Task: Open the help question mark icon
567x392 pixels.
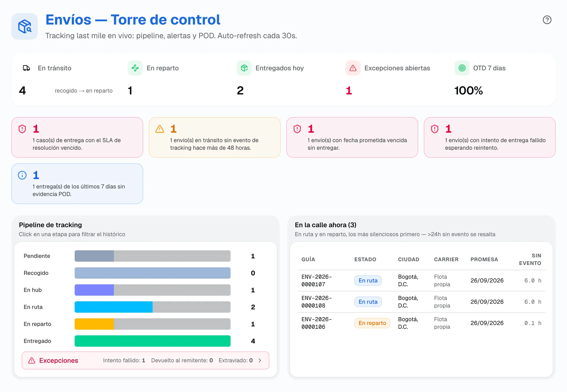Action: pyautogui.click(x=547, y=20)
